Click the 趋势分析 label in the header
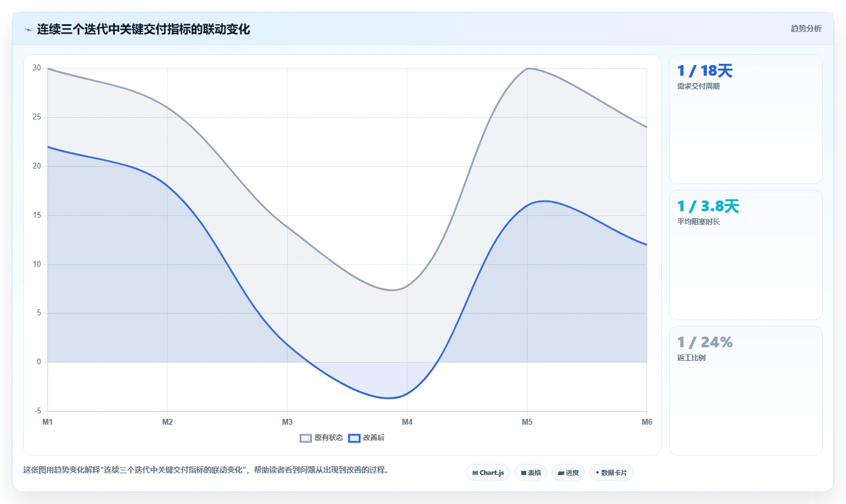The height and width of the screenshot is (504, 846). pos(806,28)
